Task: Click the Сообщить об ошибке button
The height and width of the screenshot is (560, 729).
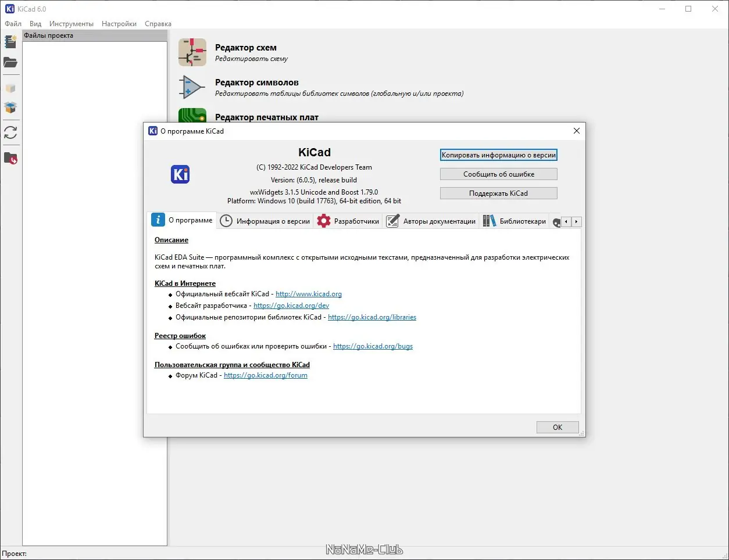Action: (x=499, y=174)
